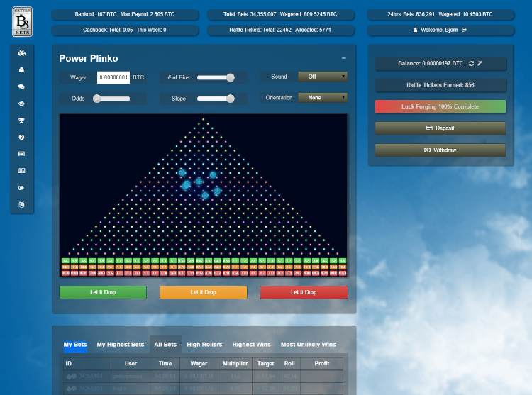Click the Deposit button
Screen dimensions: 532x395
(x=440, y=128)
